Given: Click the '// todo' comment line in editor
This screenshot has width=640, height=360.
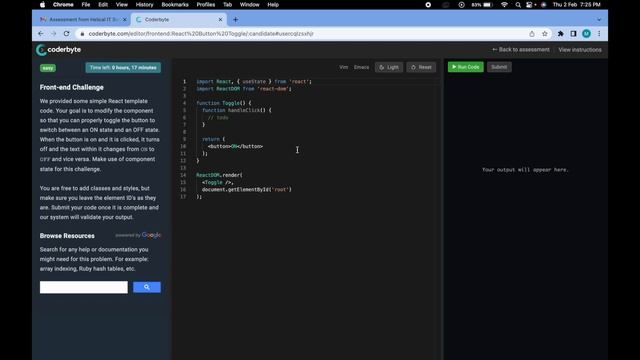Looking at the screenshot, I should click(x=218, y=118).
